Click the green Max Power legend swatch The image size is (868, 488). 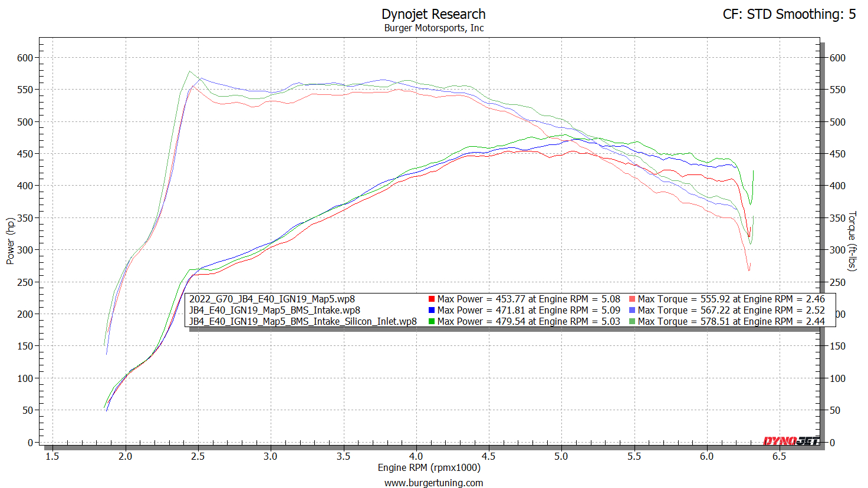tap(432, 322)
